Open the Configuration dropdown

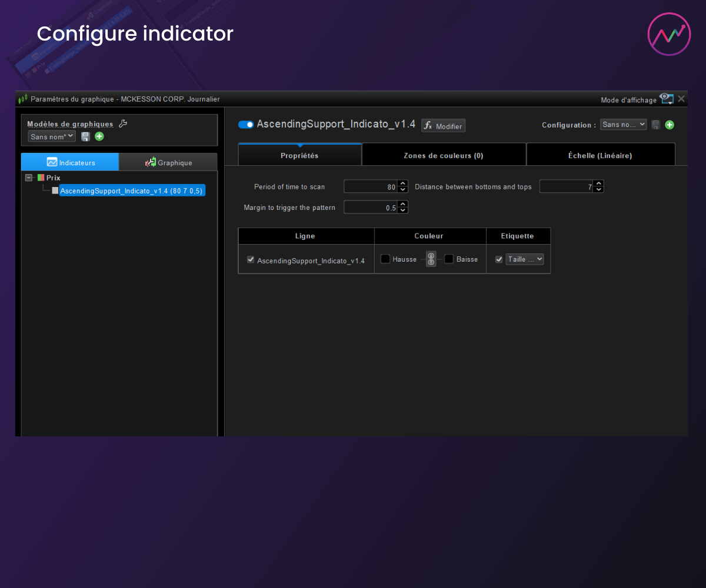tap(624, 125)
